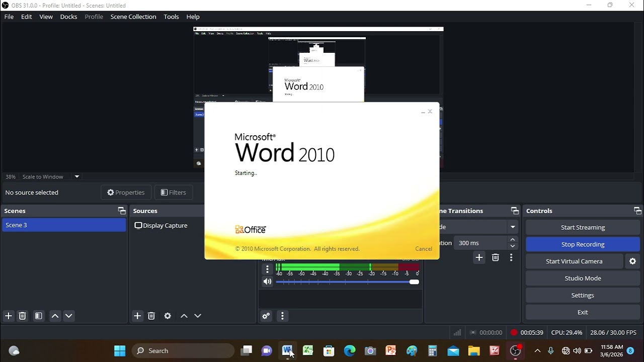This screenshot has width=644, height=362.
Task: Open scene filters icon in Scenes panel
Action: coord(39,316)
